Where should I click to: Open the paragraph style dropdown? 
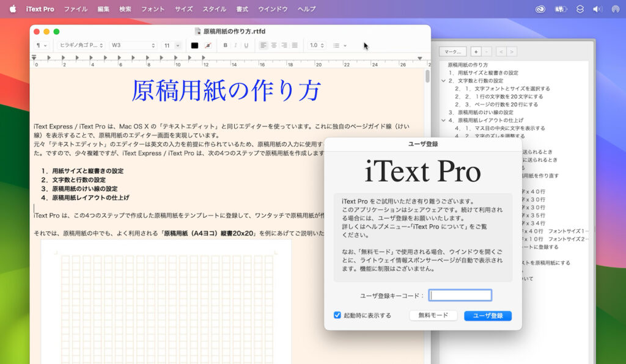(x=43, y=45)
